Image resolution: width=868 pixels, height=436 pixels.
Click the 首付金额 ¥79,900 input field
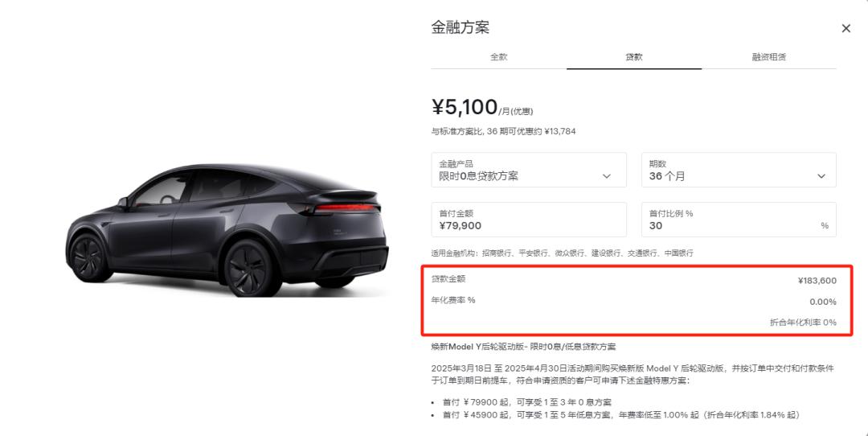point(529,220)
